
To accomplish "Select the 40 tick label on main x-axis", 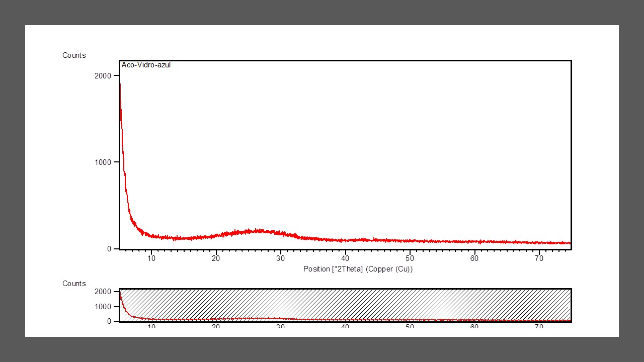I will pyautogui.click(x=345, y=258).
